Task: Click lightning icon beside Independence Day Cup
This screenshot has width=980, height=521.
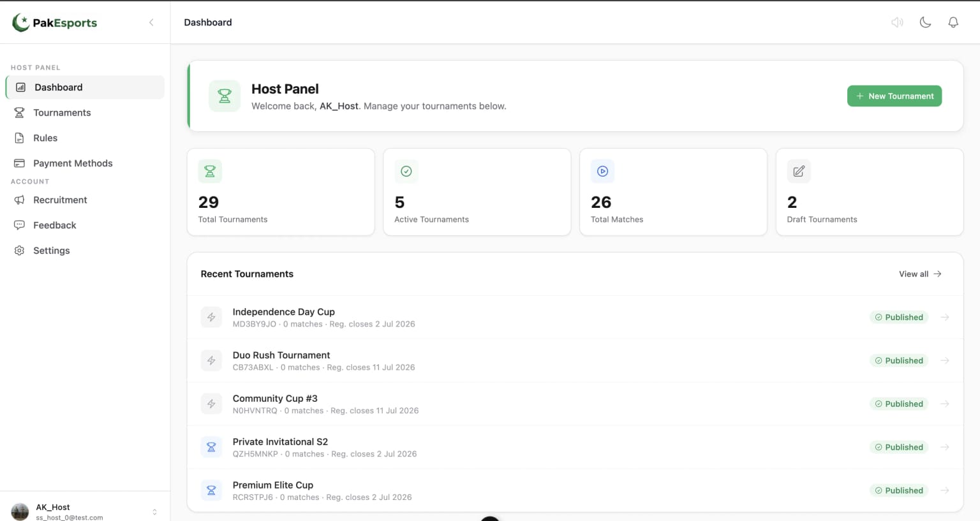Action: point(211,317)
